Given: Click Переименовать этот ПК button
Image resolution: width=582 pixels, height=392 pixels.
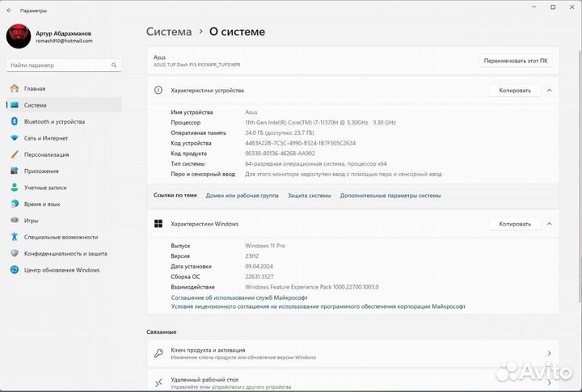Looking at the screenshot, I should coord(516,61).
